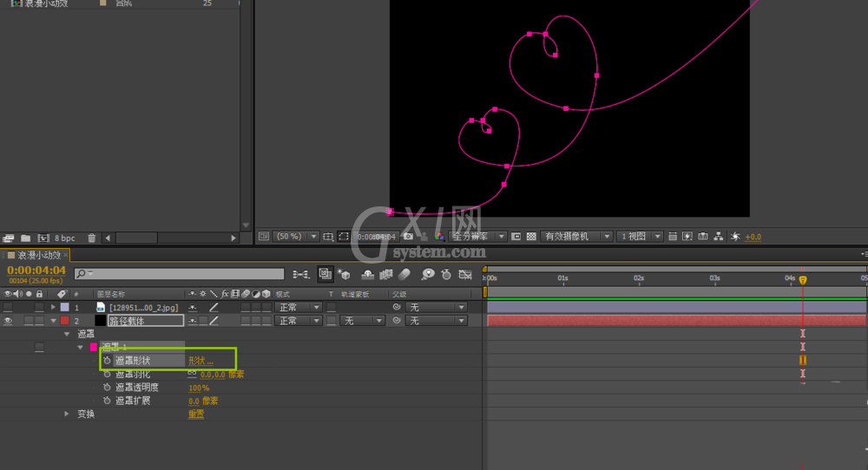
Task: Toggle stopwatch for 遮罩透明度
Action: point(107,388)
